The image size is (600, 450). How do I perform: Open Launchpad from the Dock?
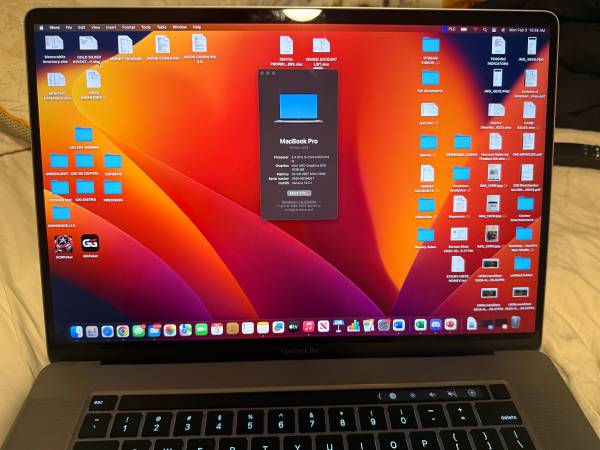tap(92, 331)
